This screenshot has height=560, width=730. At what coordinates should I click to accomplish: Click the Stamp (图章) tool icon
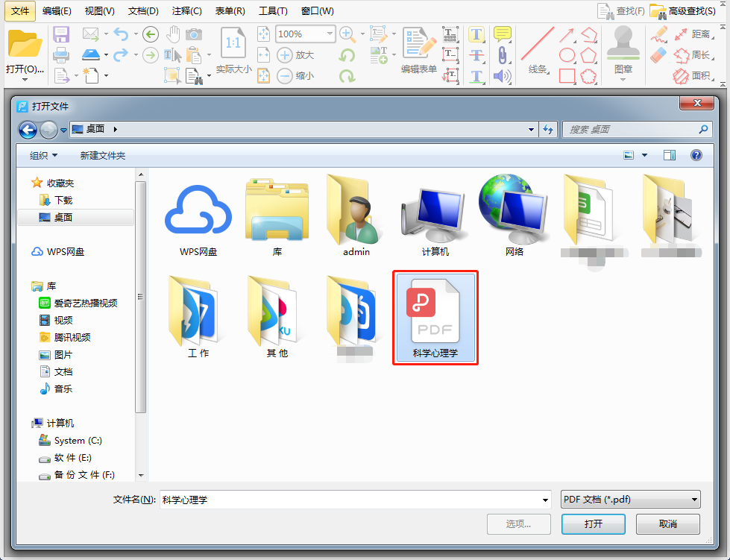[x=623, y=43]
